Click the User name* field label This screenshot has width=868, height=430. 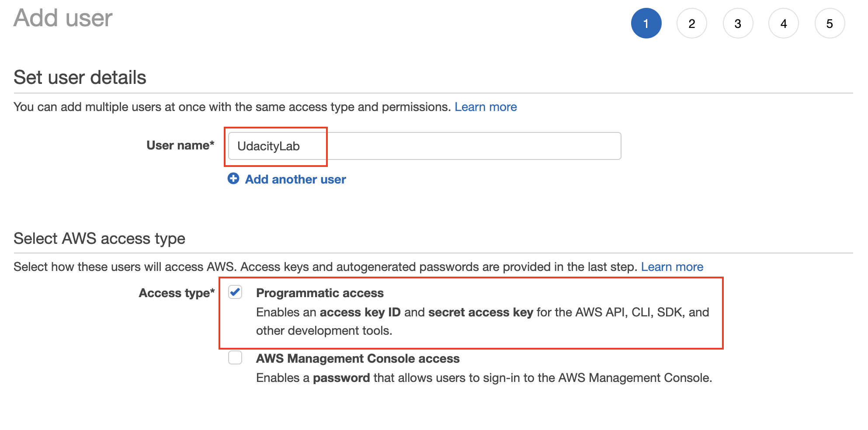180,145
